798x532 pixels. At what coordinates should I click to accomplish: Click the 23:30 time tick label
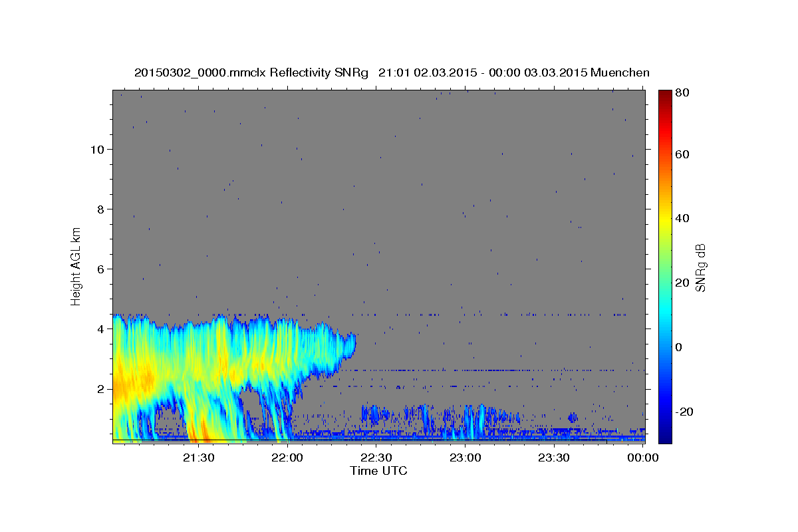tap(554, 458)
